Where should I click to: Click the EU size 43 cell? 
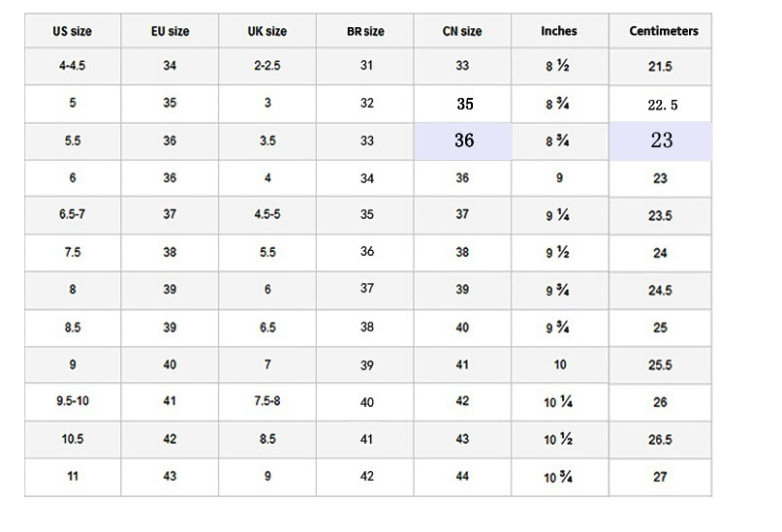click(171, 476)
